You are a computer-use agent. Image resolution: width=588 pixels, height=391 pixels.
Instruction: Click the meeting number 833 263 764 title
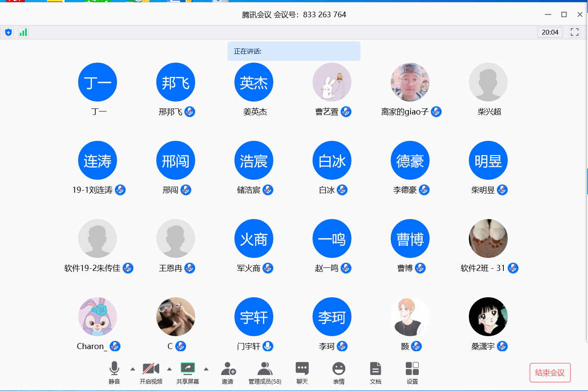(x=294, y=15)
